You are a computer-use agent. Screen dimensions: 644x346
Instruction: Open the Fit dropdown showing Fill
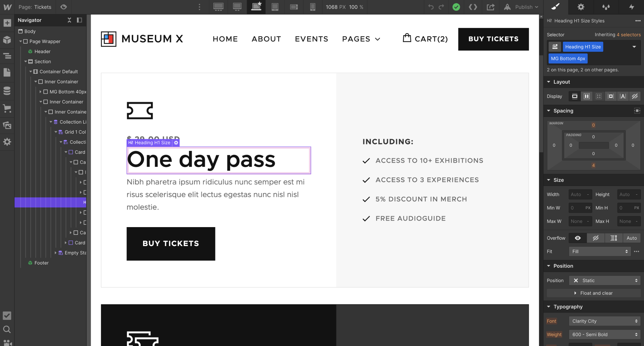pos(600,251)
